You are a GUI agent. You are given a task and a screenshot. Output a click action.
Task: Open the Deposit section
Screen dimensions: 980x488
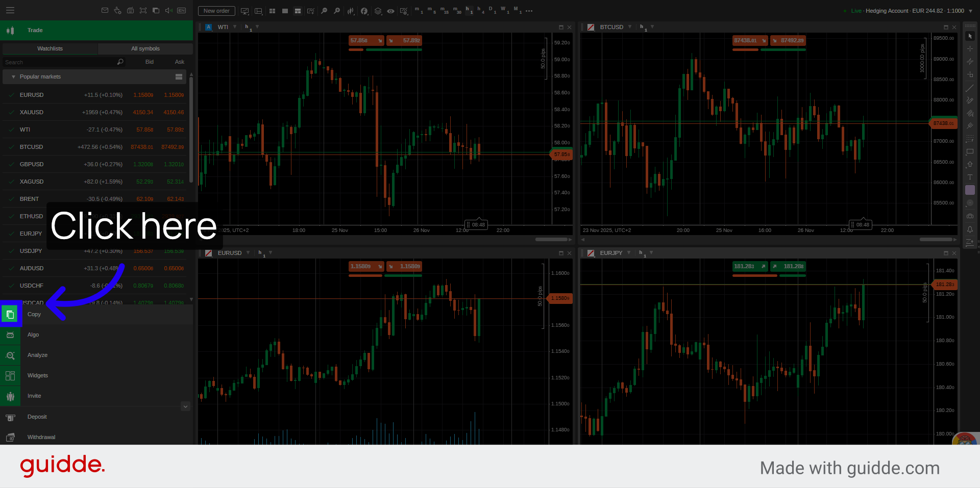[37, 417]
